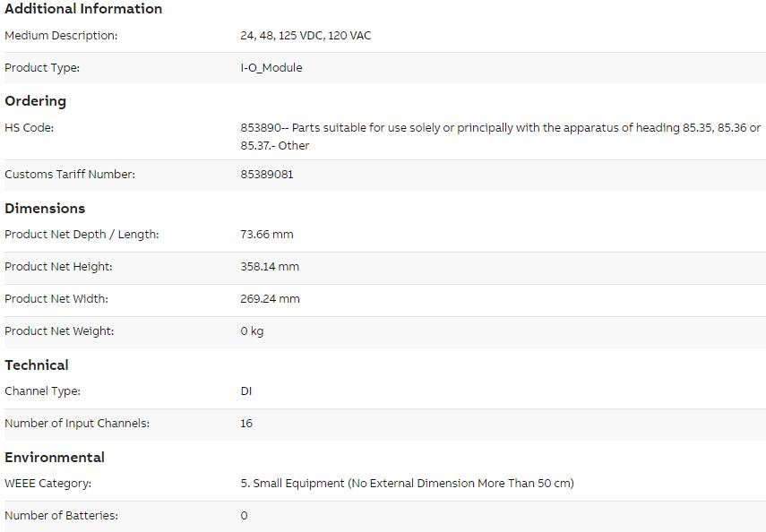Select the I-O_Module product type value

271,68
